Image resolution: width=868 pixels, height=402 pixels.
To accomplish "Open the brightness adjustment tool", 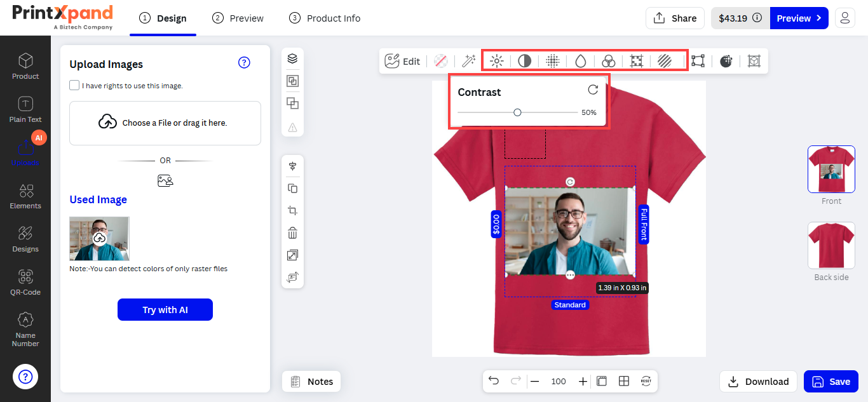I will (x=496, y=61).
